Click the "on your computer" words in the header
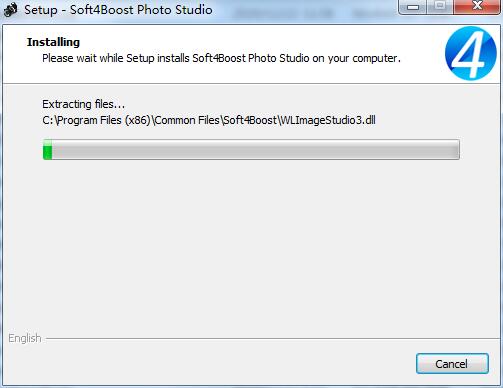 (x=356, y=59)
